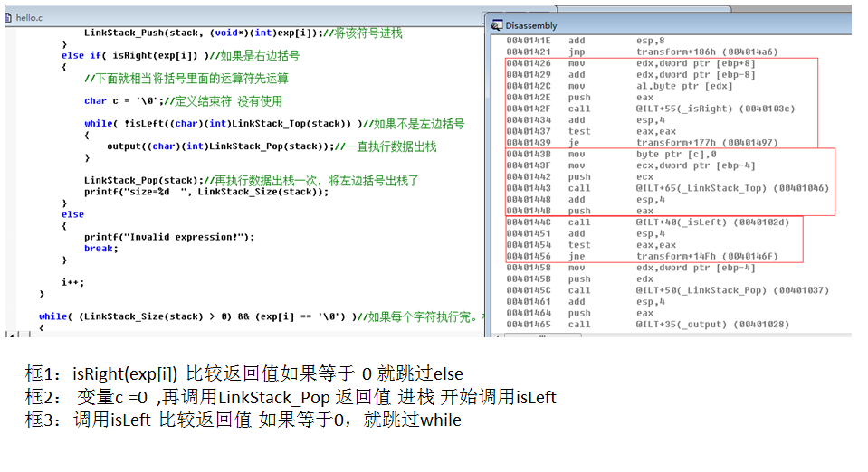The height and width of the screenshot is (472, 868).
Task: Click the call _isLeft row at 0040144C
Action: pos(648,222)
